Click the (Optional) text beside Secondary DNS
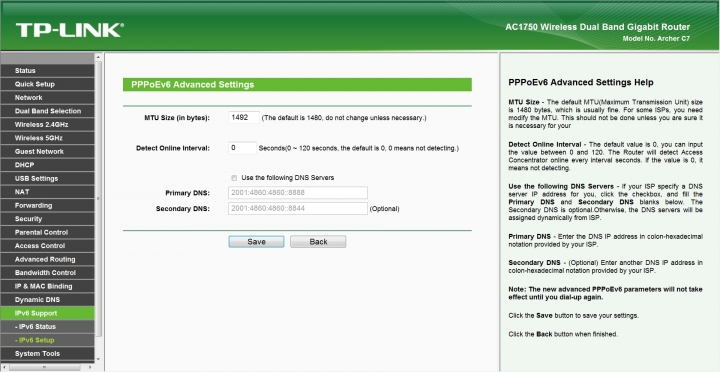Viewport: 720px width, 372px height. click(384, 209)
